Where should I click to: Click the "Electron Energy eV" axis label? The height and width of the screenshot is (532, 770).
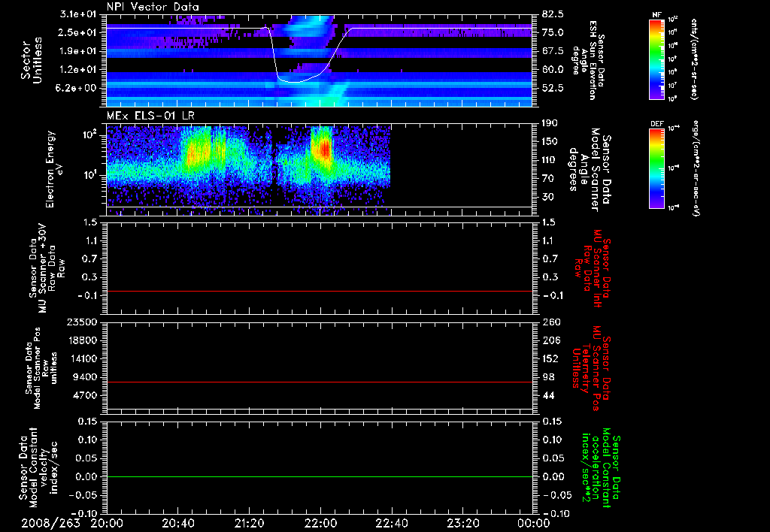click(x=54, y=169)
